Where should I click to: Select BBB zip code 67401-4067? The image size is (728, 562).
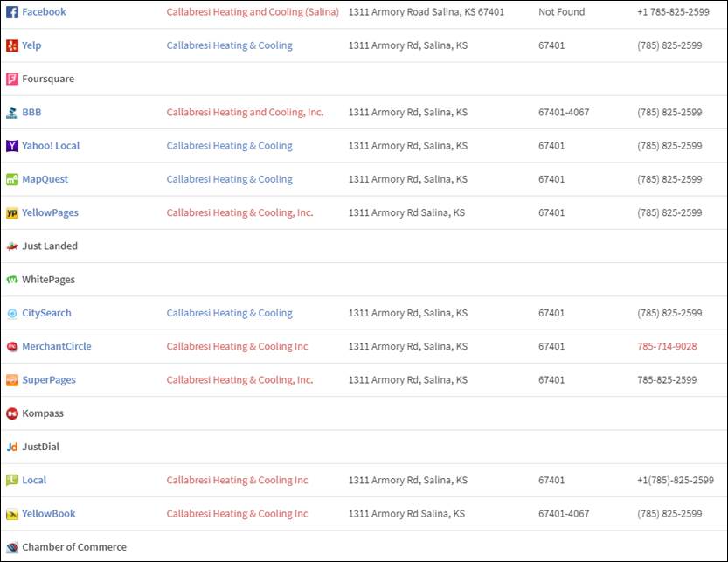(564, 113)
